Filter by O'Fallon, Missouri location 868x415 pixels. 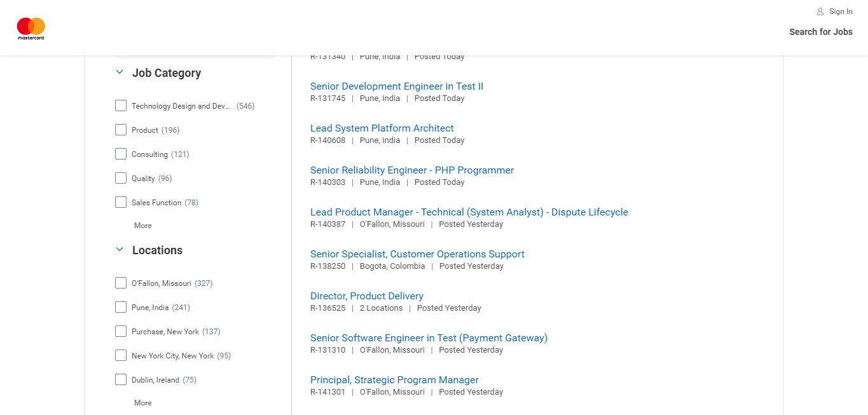(x=121, y=283)
